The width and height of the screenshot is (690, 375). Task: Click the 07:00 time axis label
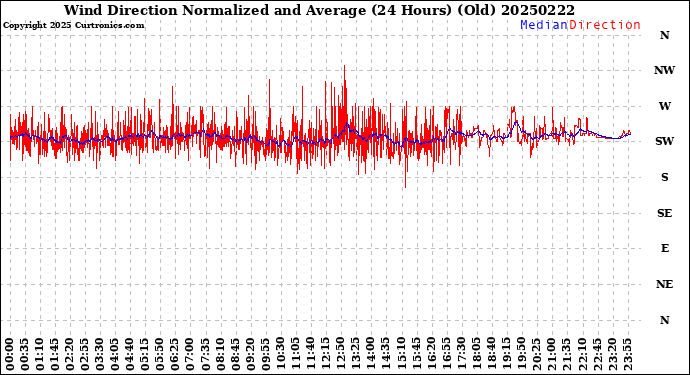point(190,354)
